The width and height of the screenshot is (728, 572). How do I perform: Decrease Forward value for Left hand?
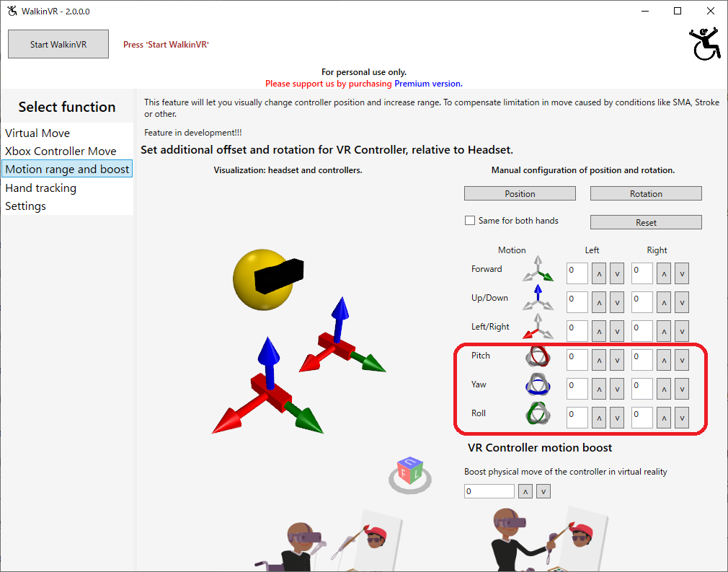(617, 273)
